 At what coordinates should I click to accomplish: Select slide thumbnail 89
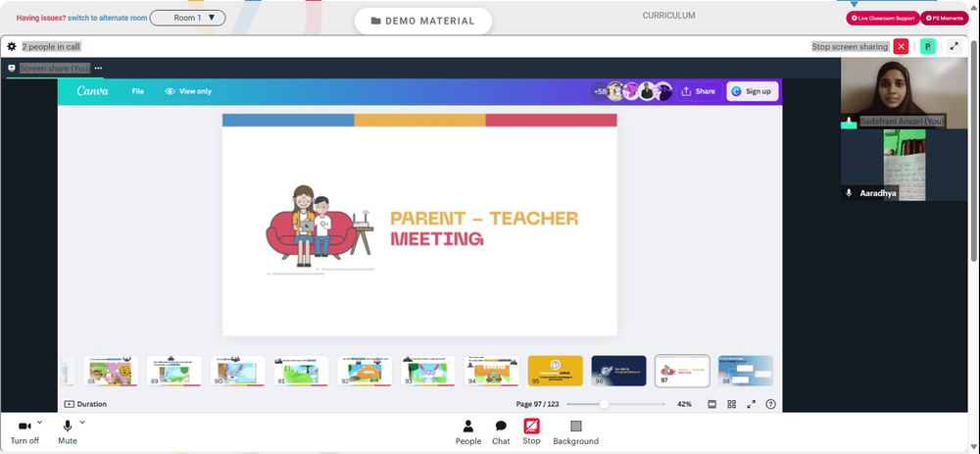174,371
